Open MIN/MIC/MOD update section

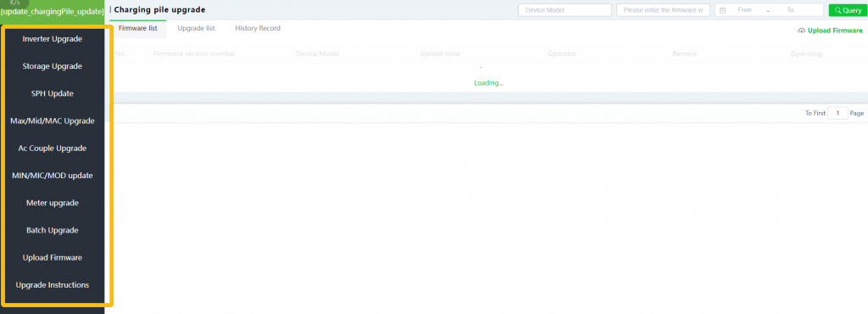(x=52, y=176)
